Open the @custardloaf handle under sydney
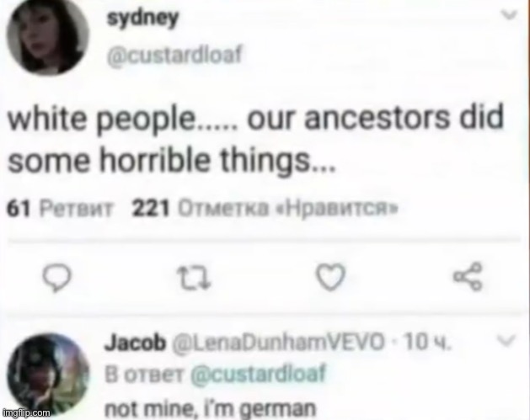The height and width of the screenshot is (420, 530). point(174,55)
